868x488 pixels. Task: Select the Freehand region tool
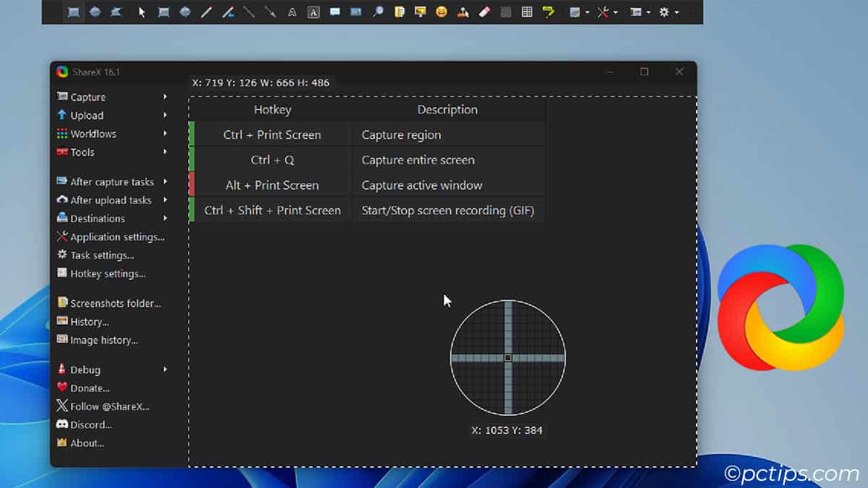(114, 12)
